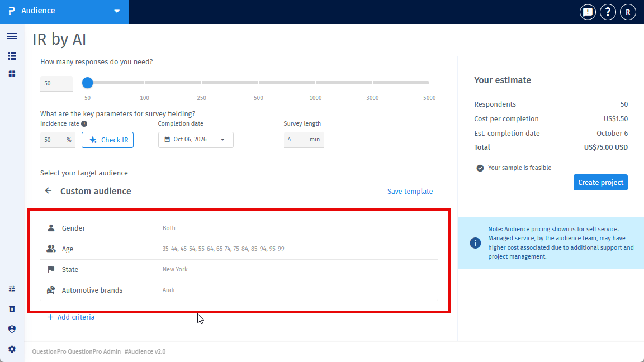Open the trash sidebar icon
The height and width of the screenshot is (362, 644).
[x=12, y=309]
